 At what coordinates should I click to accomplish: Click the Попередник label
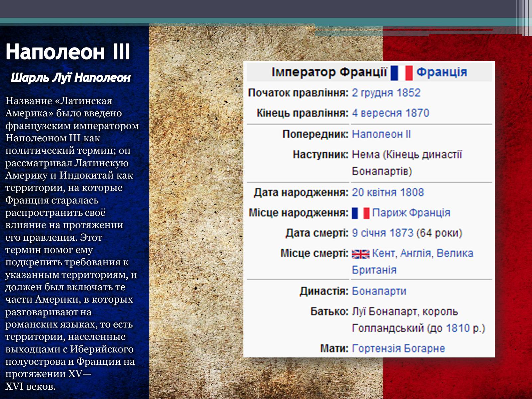[x=315, y=134]
